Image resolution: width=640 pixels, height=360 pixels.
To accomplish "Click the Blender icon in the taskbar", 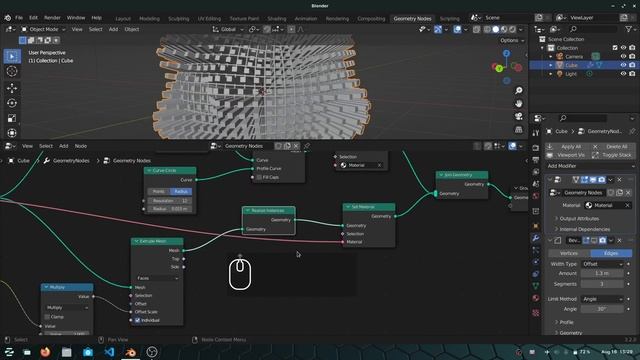I will coord(130,352).
